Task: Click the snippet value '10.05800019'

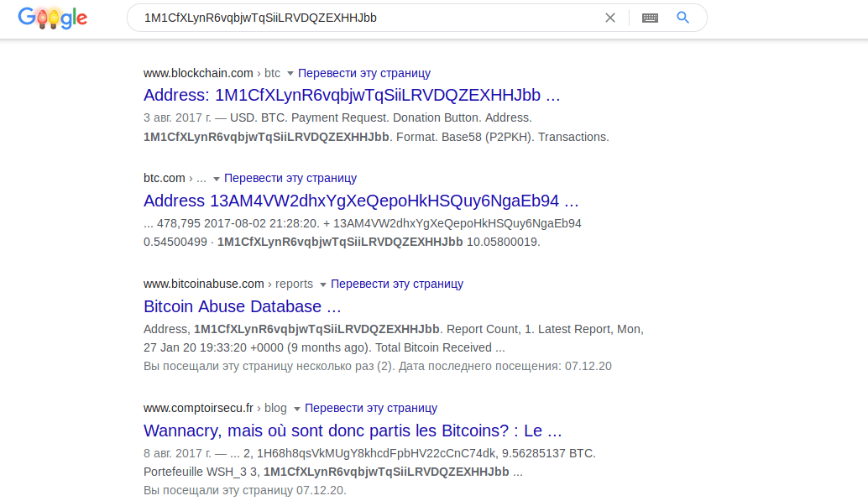Action: click(x=503, y=242)
